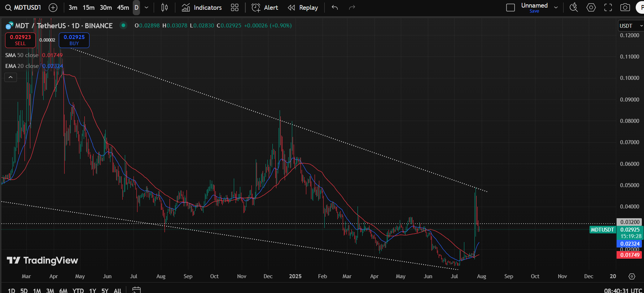Open chart settings hexagon icon

click(591, 8)
